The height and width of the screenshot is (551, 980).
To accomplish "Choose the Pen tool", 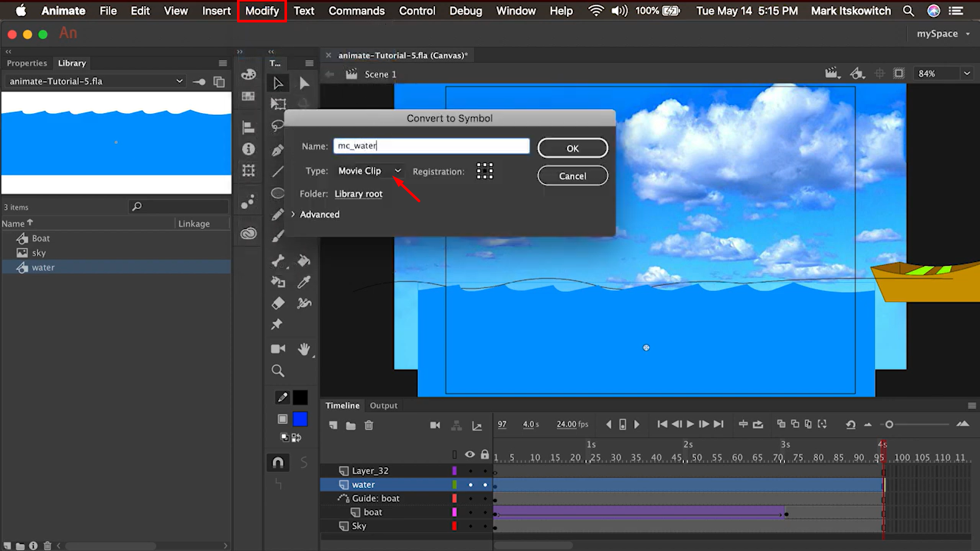I will [276, 150].
